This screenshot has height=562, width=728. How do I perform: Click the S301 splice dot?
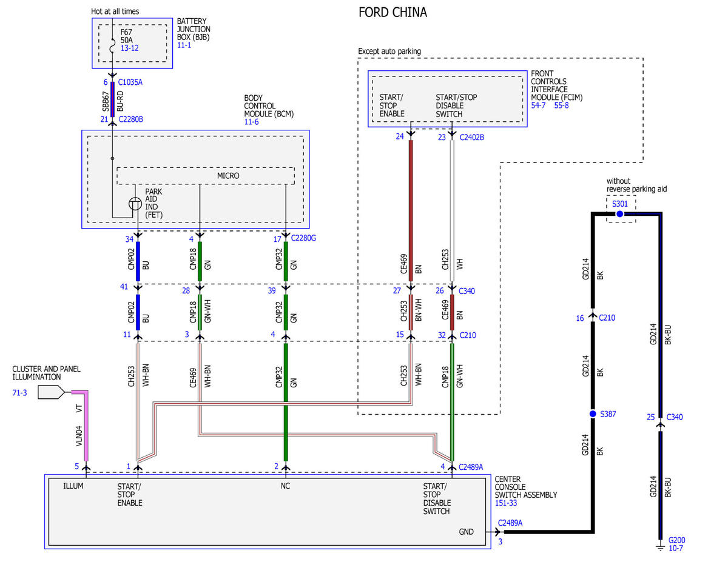point(619,213)
